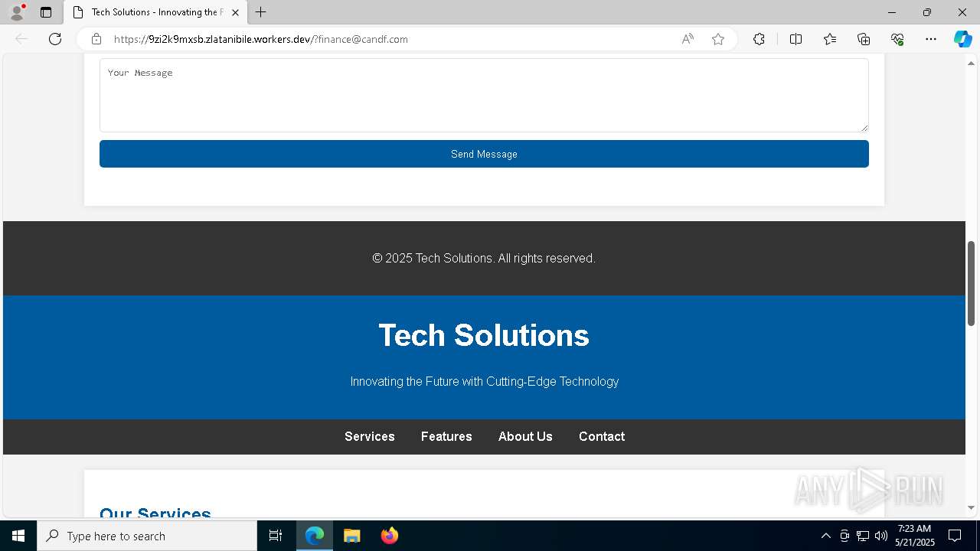The height and width of the screenshot is (551, 980).
Task: Click scrollbar down arrow
Action: click(x=972, y=507)
